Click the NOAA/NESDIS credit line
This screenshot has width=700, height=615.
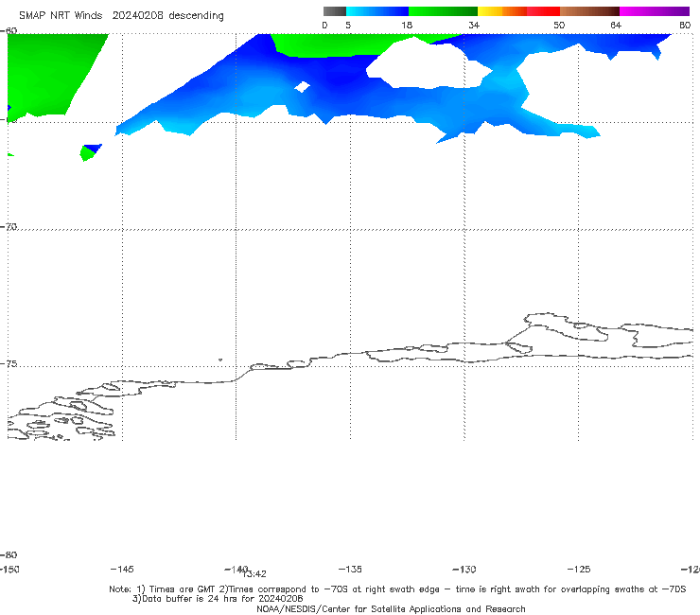coord(391,608)
